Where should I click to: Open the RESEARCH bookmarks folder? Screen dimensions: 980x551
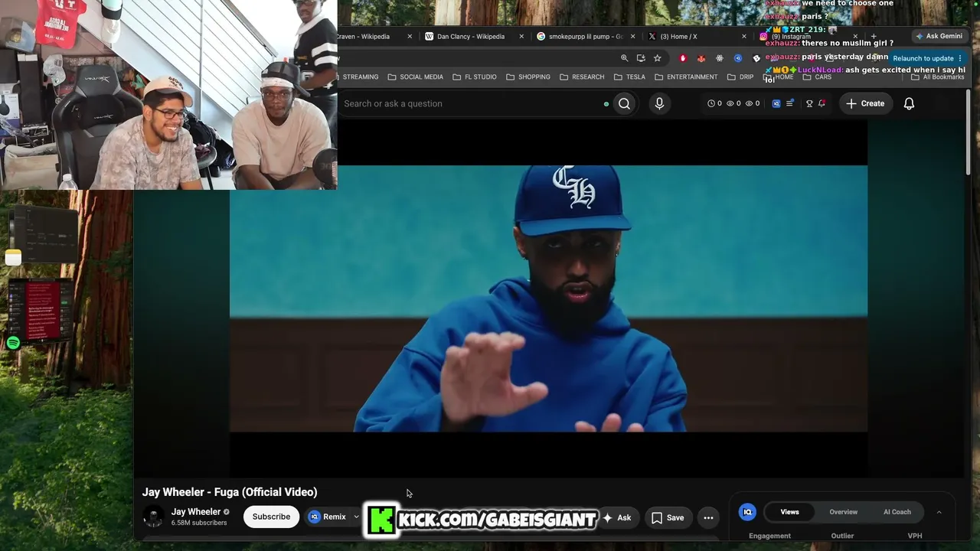click(581, 77)
